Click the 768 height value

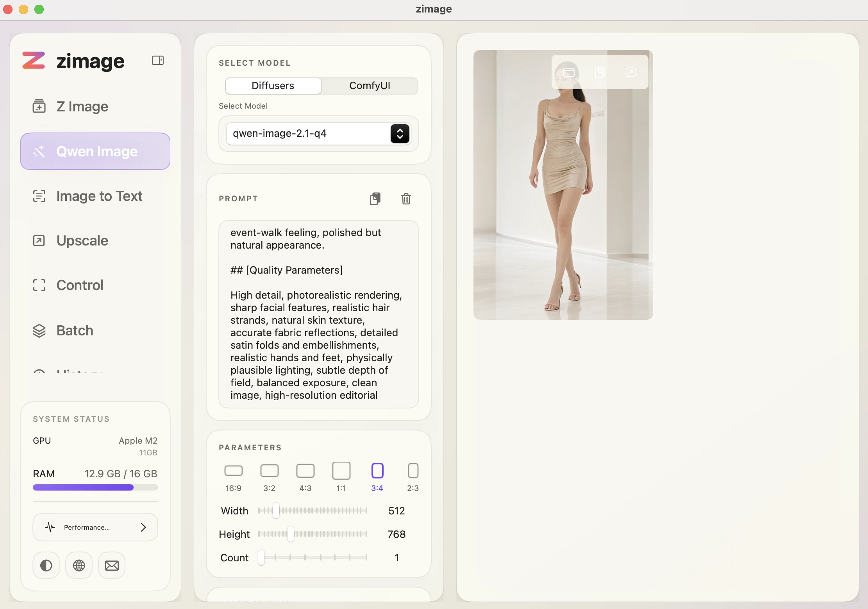(x=396, y=534)
